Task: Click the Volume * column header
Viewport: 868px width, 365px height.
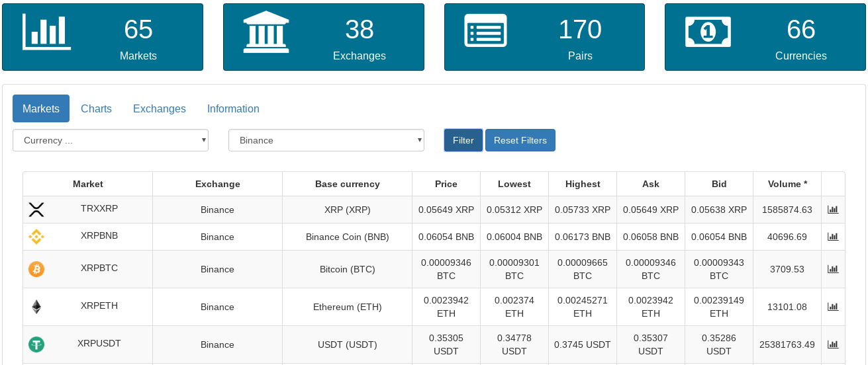Action: click(x=787, y=184)
